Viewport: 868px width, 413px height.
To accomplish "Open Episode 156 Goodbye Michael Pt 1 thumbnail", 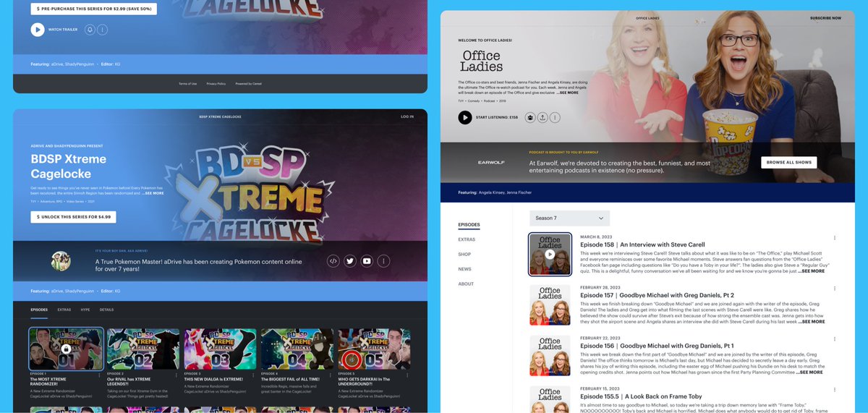I will click(550, 355).
